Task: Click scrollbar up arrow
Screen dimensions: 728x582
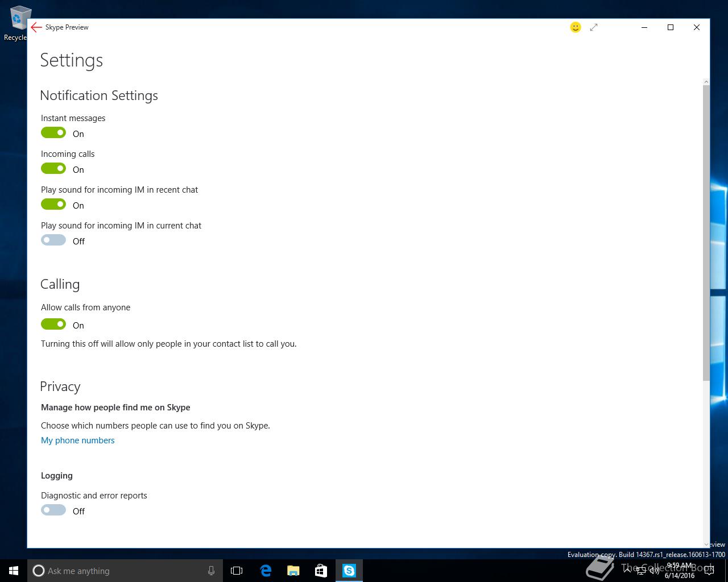Action: (x=706, y=82)
